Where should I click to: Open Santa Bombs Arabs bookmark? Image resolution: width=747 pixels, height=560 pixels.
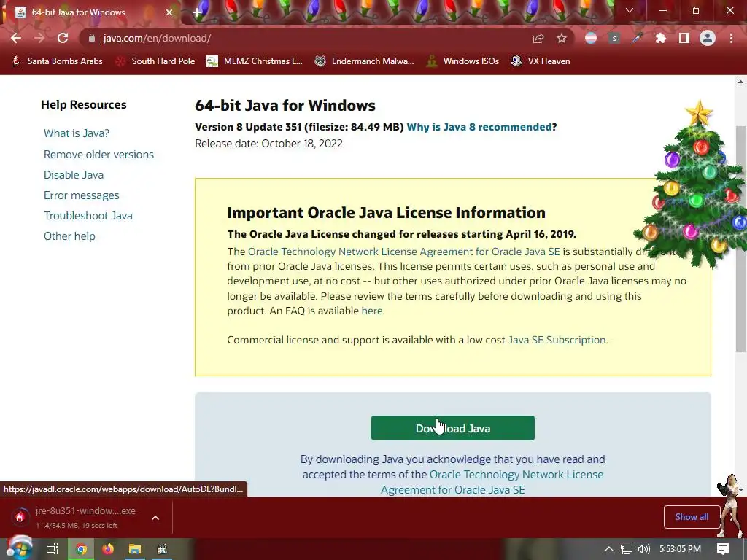click(57, 61)
